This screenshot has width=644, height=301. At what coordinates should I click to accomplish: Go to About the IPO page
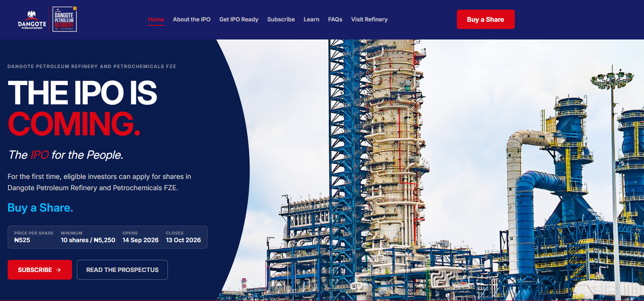click(192, 19)
